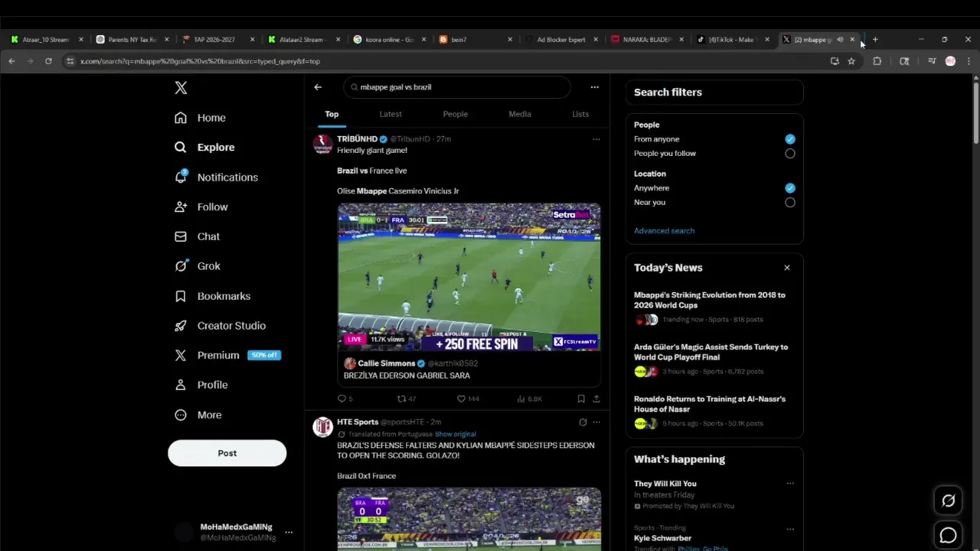Viewport: 980px width, 551px height.
Task: Open account switcher menu for MoHaMedxGaMiNg
Action: click(x=289, y=532)
